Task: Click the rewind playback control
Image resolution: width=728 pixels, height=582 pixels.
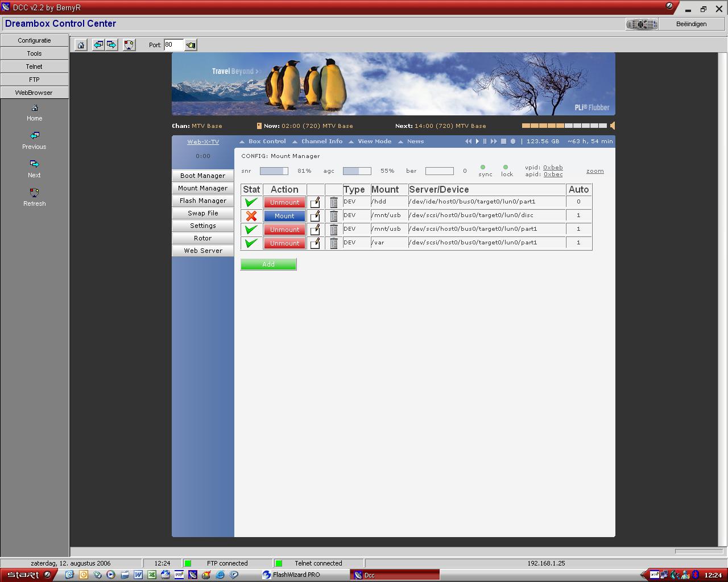Action: click(468, 142)
